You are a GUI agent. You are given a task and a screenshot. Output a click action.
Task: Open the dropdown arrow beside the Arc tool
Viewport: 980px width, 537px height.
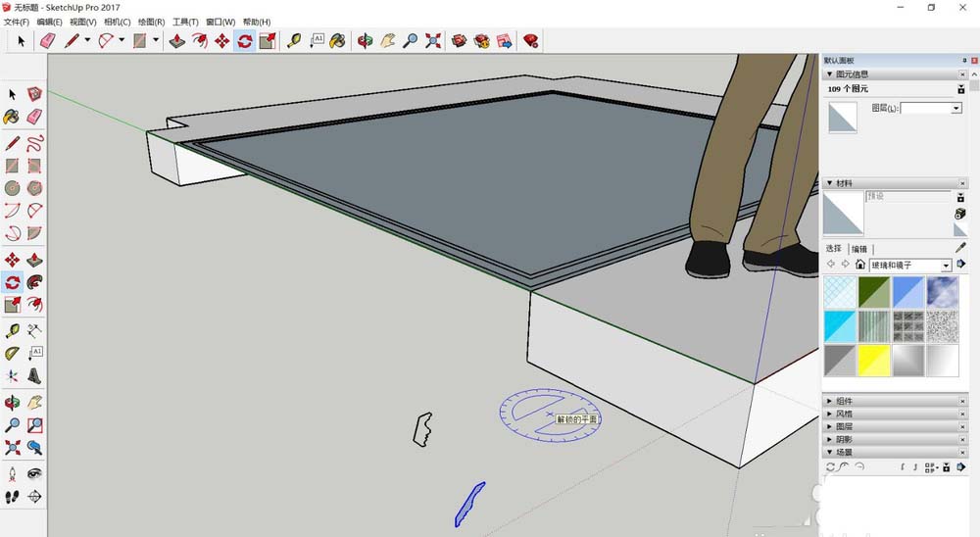coord(122,40)
